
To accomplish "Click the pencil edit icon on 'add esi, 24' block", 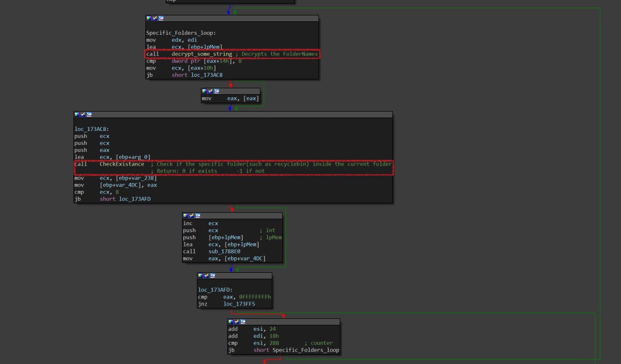I will point(237,322).
